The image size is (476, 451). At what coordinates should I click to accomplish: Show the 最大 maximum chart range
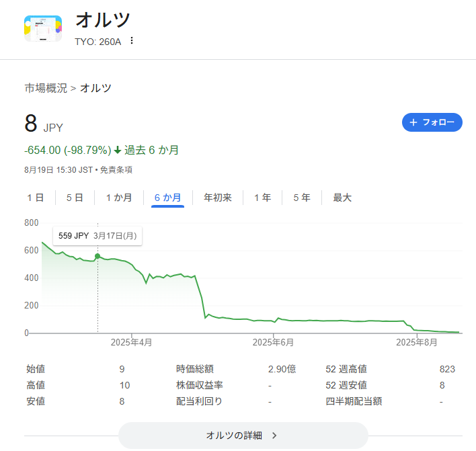tap(342, 198)
